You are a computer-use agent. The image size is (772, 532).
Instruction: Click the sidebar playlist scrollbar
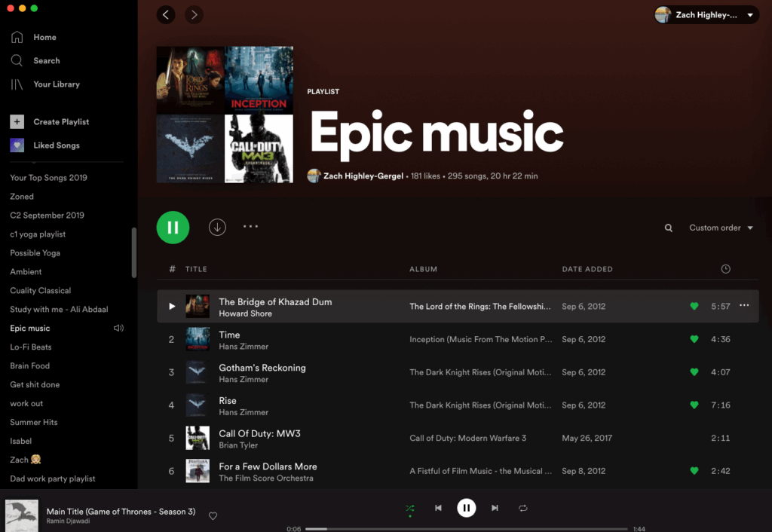(134, 252)
